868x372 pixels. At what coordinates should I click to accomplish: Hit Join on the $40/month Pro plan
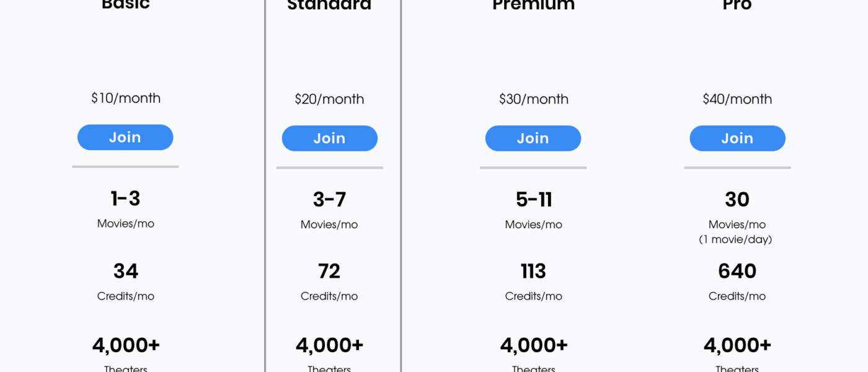[737, 138]
